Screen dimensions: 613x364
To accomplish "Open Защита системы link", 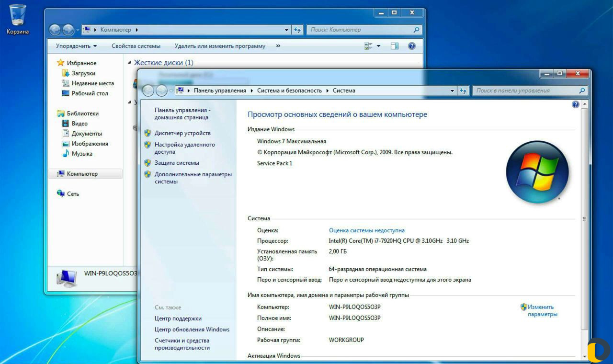I will [x=177, y=163].
